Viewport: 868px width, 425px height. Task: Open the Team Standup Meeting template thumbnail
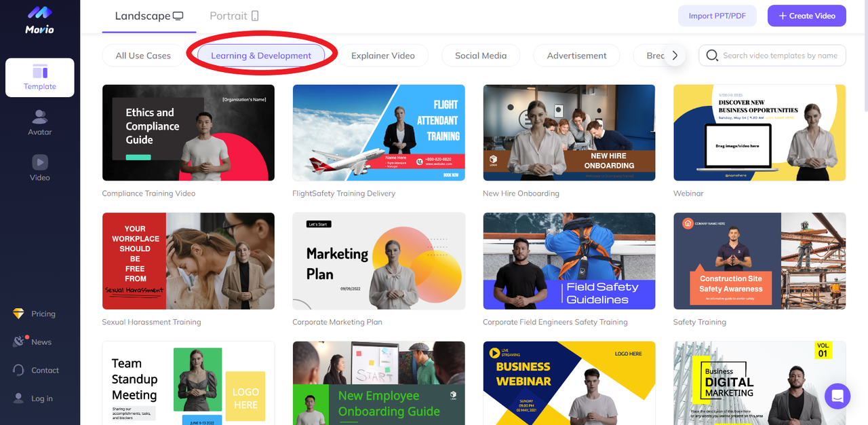coord(189,383)
